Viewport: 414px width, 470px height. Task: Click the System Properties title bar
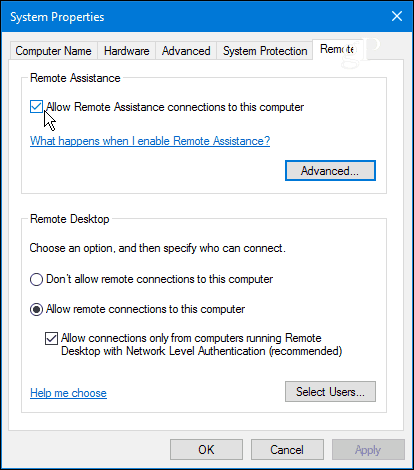point(193,16)
